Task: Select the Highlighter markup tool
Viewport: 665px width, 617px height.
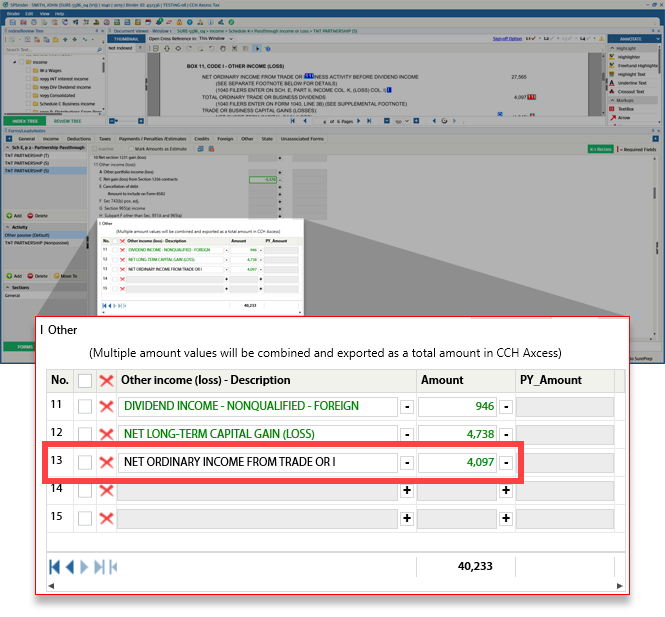Action: point(631,57)
